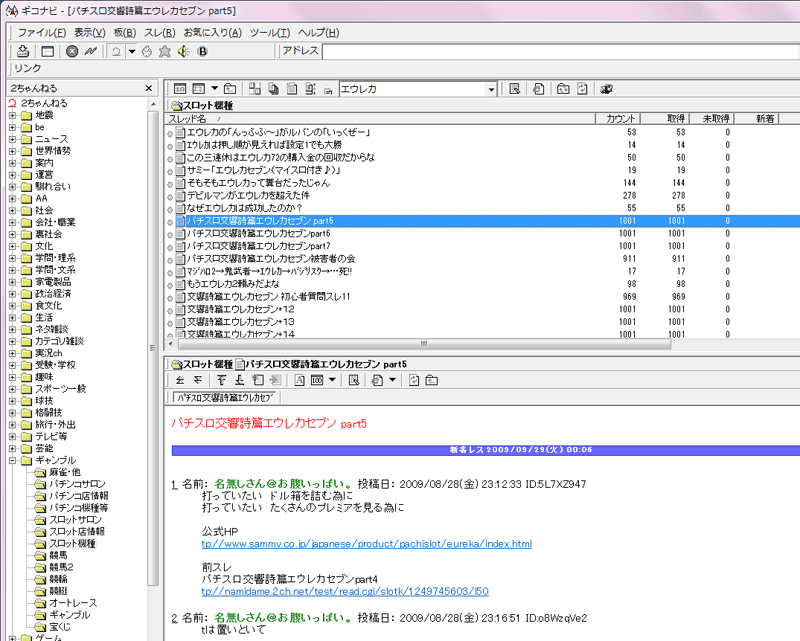This screenshot has width=800, height=641.
Task: Open the お気に入り(A) menu
Action: point(213,33)
